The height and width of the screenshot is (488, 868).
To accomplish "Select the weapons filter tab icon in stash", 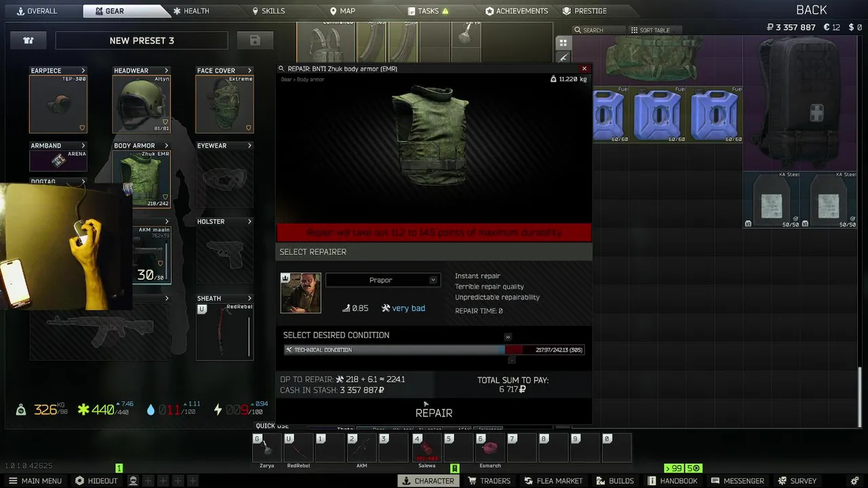I will (x=563, y=58).
